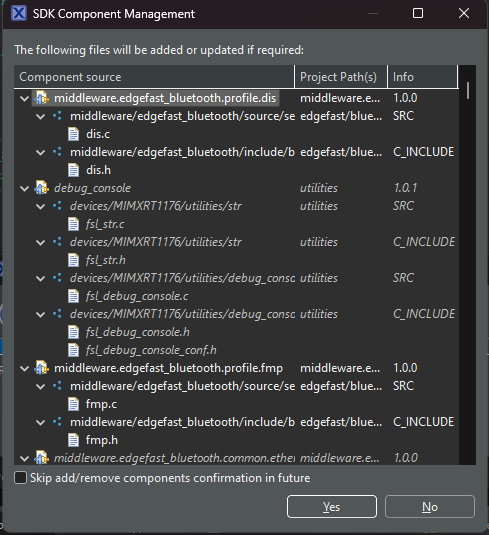Select the fsl_str.h file name
489x535 pixels.
[x=105, y=260]
